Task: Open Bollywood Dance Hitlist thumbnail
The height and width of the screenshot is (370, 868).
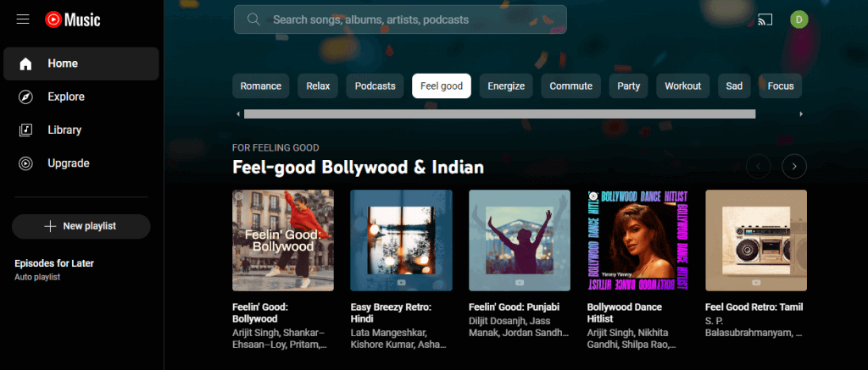Action: coord(637,240)
